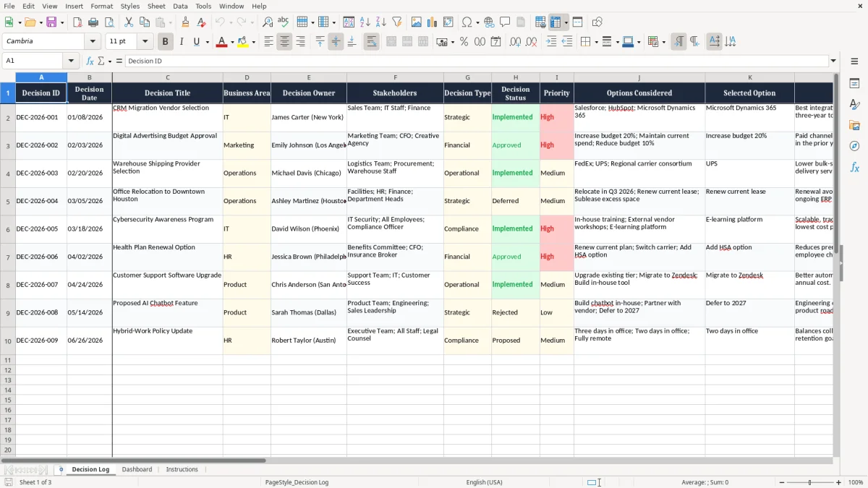Run the spelling check

coord(283,22)
